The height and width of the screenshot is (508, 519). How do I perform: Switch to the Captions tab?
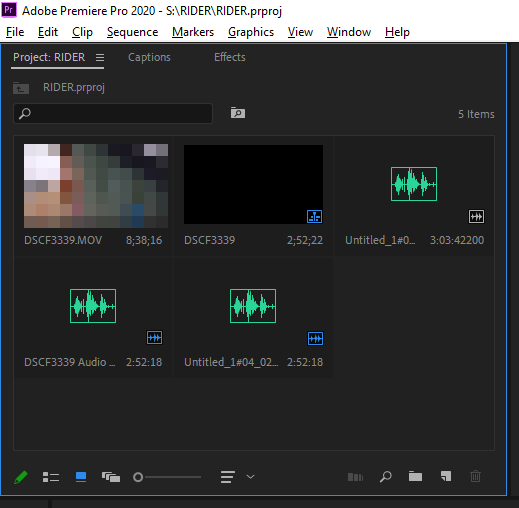pyautogui.click(x=149, y=57)
